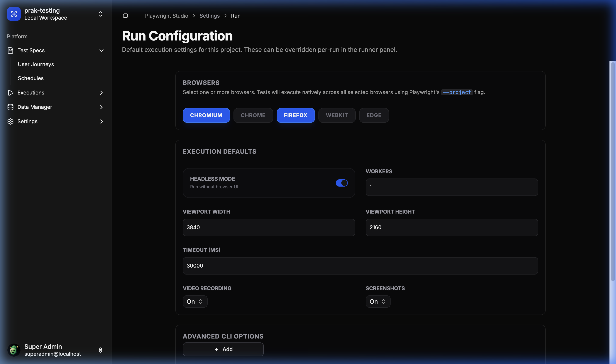This screenshot has height=364, width=616.
Task: Click superadmin@localhost email text
Action: (52, 354)
